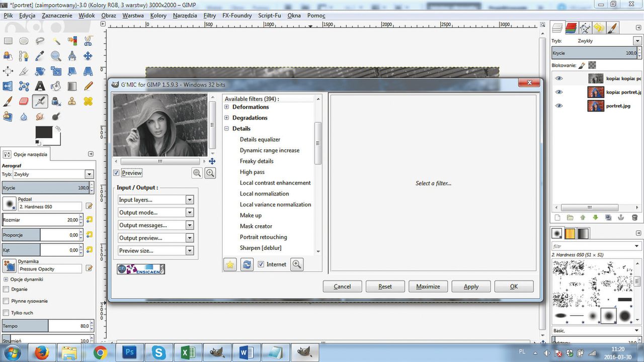
Task: Click anchor layer icon in Layers panel
Action: click(620, 218)
